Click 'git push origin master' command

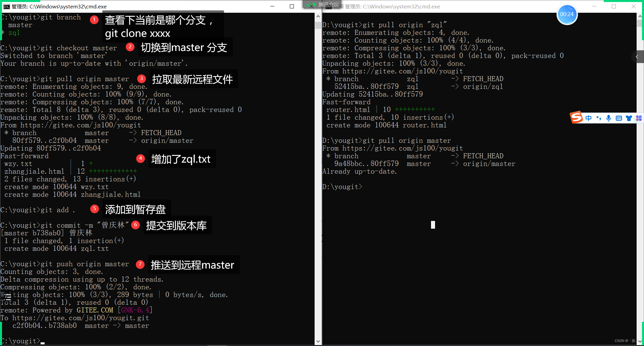click(x=85, y=264)
